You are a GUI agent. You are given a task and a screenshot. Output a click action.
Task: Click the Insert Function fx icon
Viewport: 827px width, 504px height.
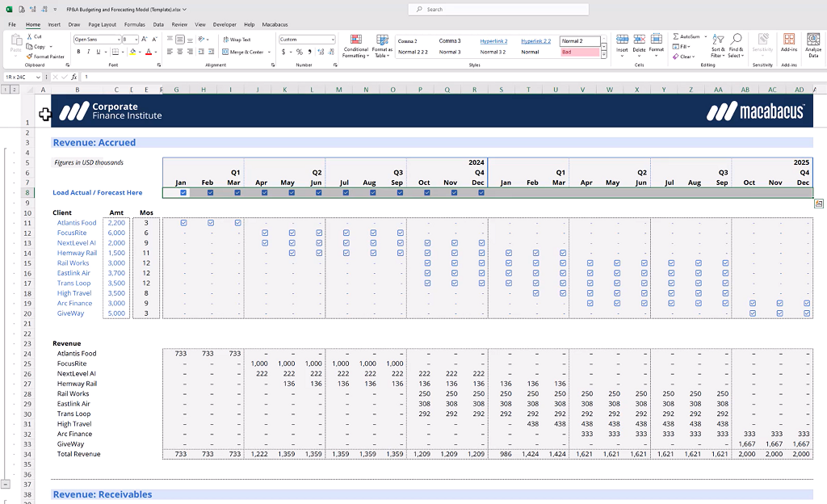(x=73, y=77)
